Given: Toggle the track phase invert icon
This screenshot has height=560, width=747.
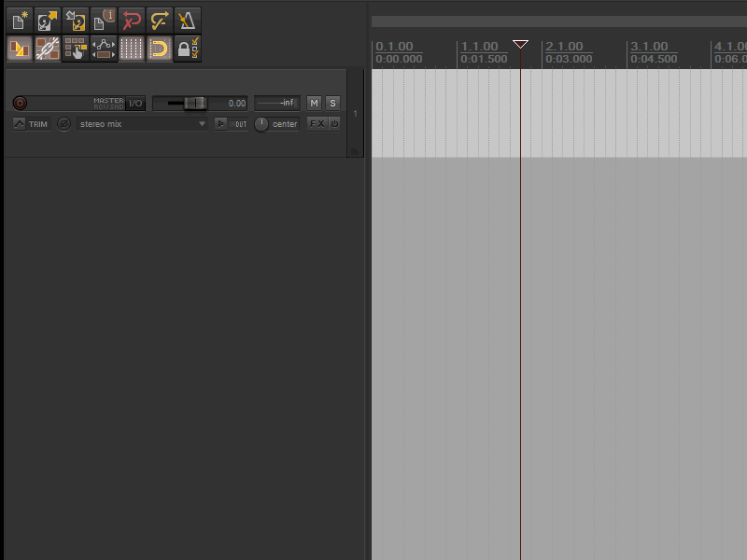Looking at the screenshot, I should tap(63, 124).
